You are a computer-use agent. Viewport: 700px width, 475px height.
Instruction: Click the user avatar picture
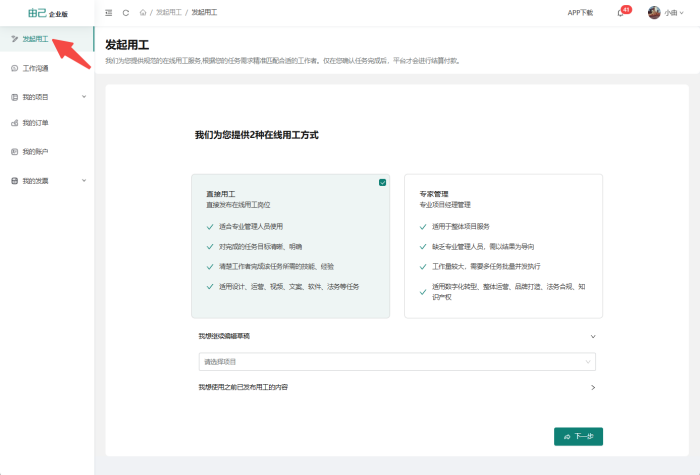pyautogui.click(x=654, y=12)
